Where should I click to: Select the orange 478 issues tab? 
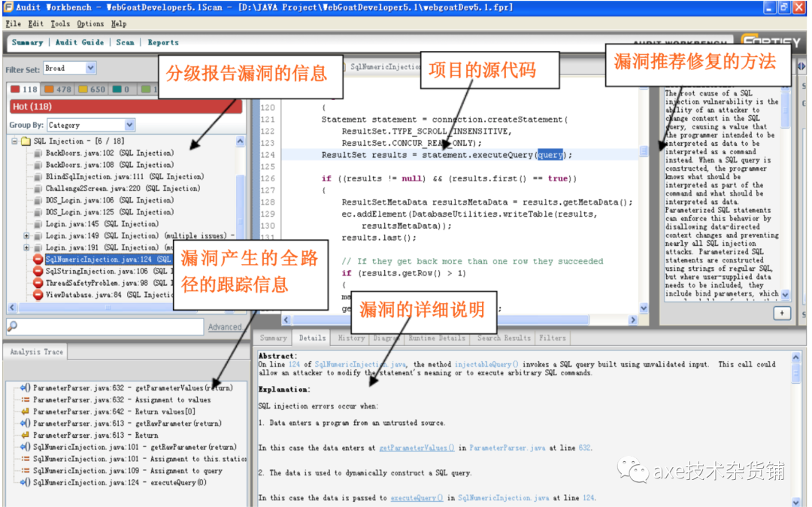coord(57,89)
